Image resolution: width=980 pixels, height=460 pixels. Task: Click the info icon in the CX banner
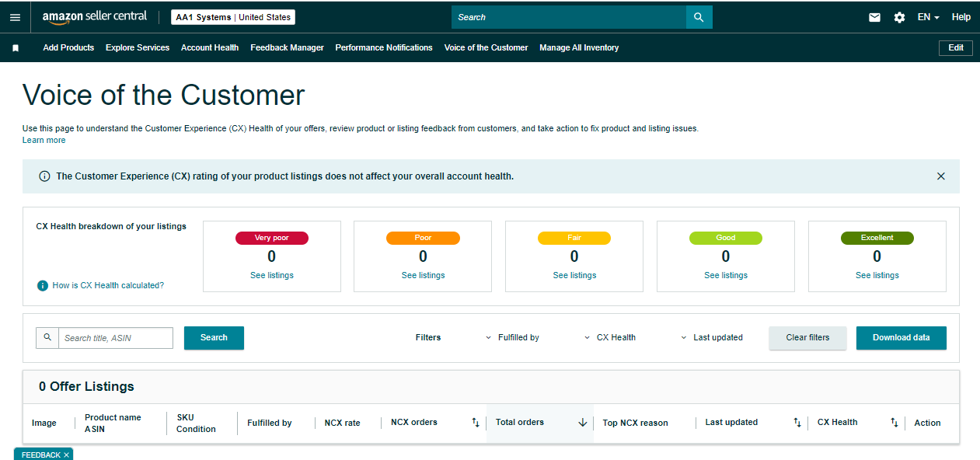[x=44, y=176]
